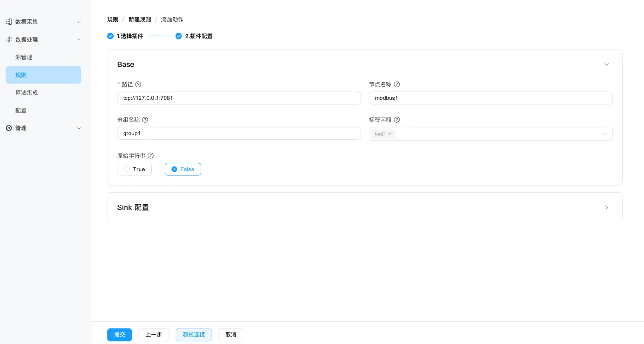Click the help icon next to 原始字符串
This screenshot has height=344, width=644.
click(x=151, y=156)
